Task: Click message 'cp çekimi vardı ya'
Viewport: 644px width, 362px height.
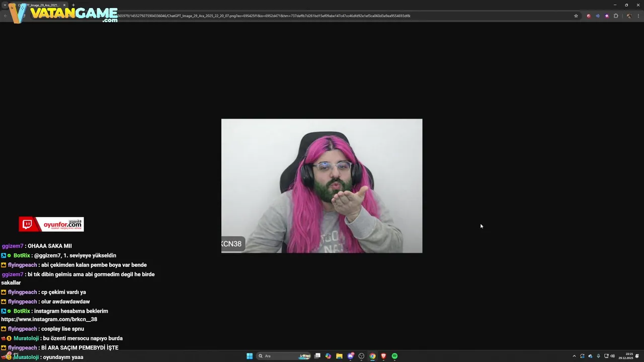Action: pos(63,292)
